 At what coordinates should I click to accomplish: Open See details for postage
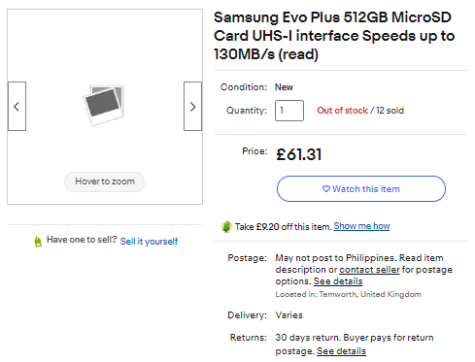click(x=338, y=281)
